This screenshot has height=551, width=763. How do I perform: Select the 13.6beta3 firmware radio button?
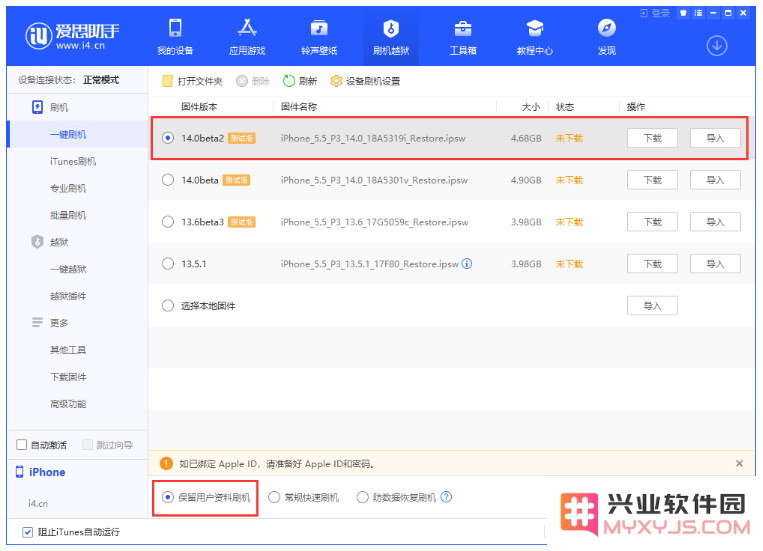pos(168,222)
